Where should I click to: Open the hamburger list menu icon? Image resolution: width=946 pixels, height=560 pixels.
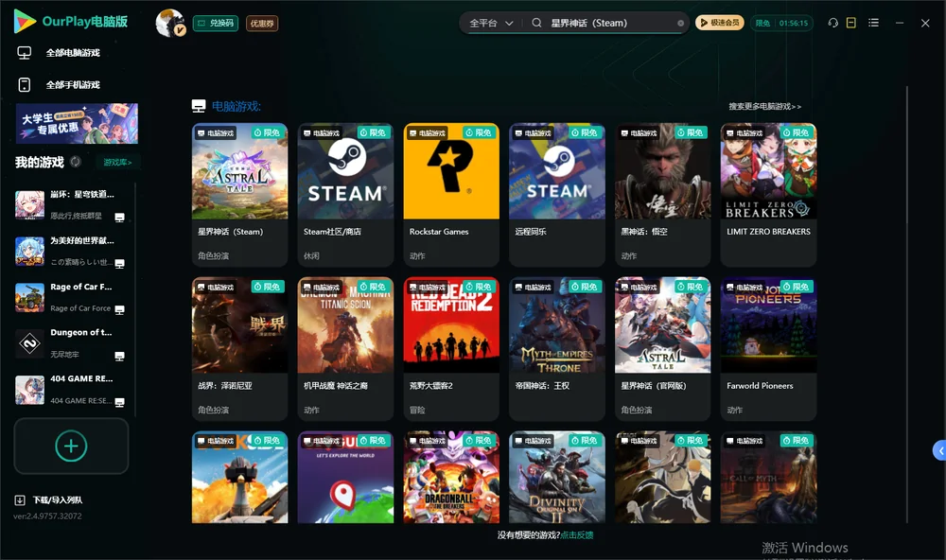coord(873,23)
